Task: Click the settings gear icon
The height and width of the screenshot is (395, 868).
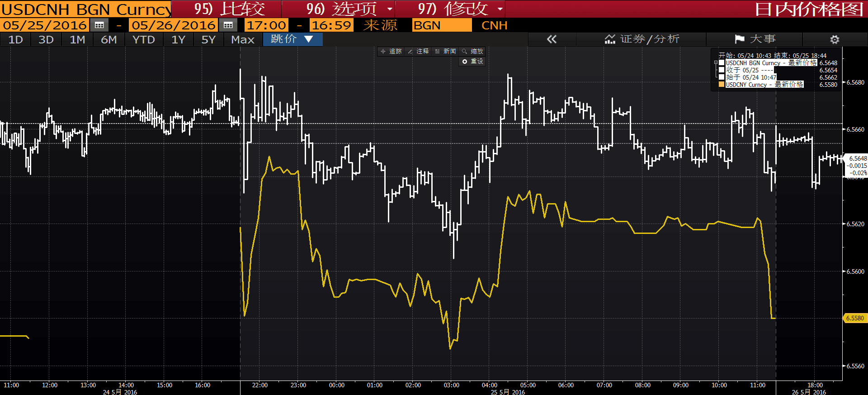Action: (x=835, y=39)
